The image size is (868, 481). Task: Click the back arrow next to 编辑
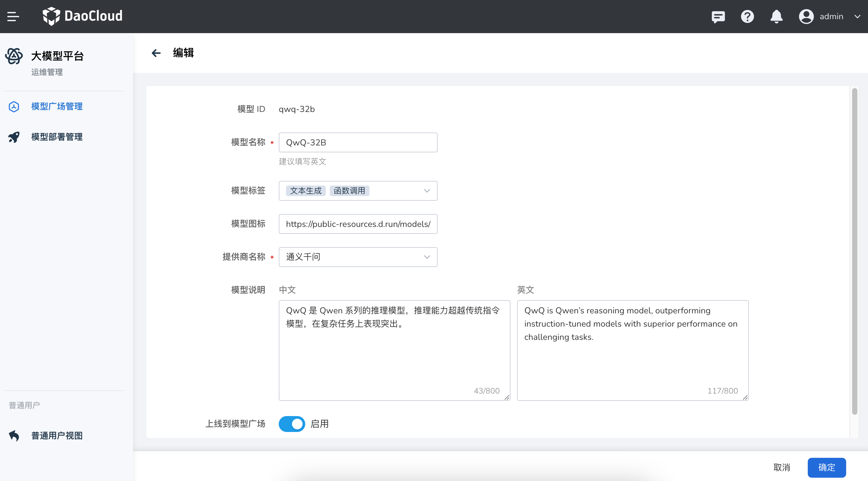[156, 53]
